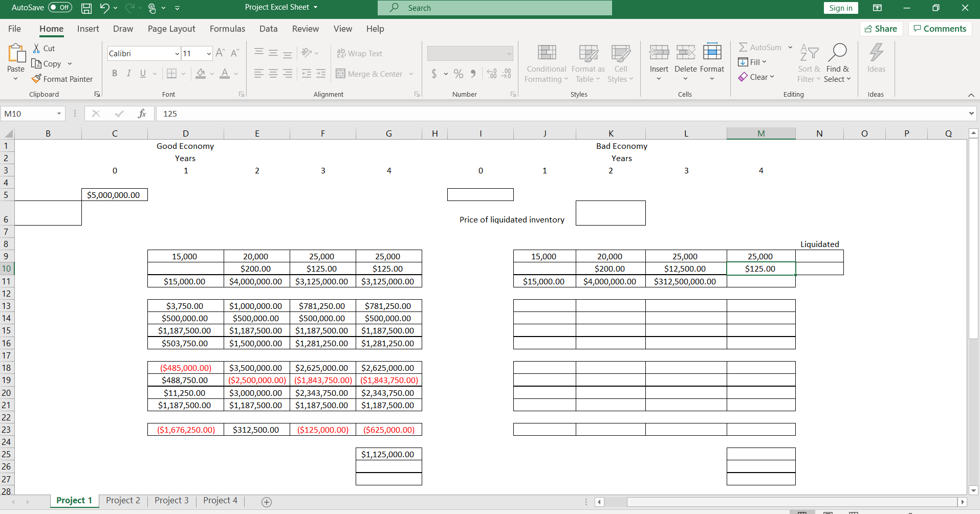980x514 pixels.
Task: Collapse the ribbon with the chevron
Action: pos(971,95)
